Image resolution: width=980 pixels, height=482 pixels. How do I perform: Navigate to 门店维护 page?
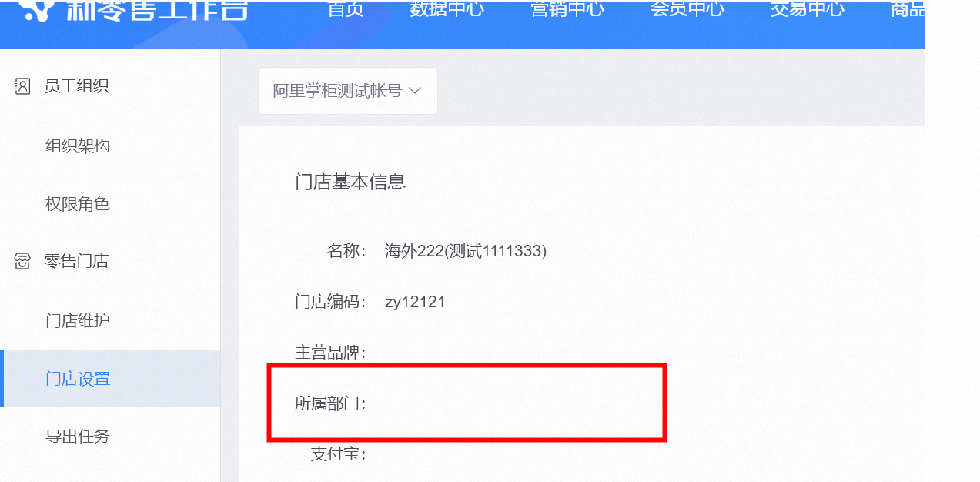click(x=78, y=320)
